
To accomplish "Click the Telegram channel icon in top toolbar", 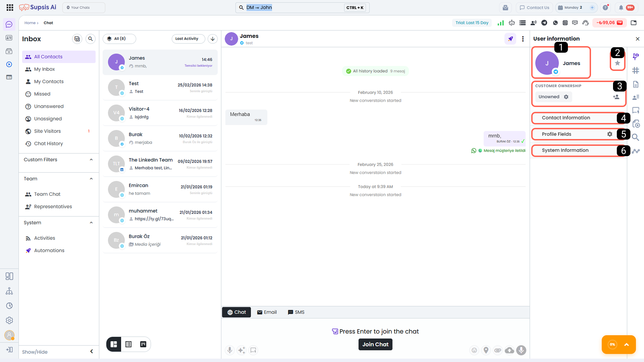I will coord(544,23).
